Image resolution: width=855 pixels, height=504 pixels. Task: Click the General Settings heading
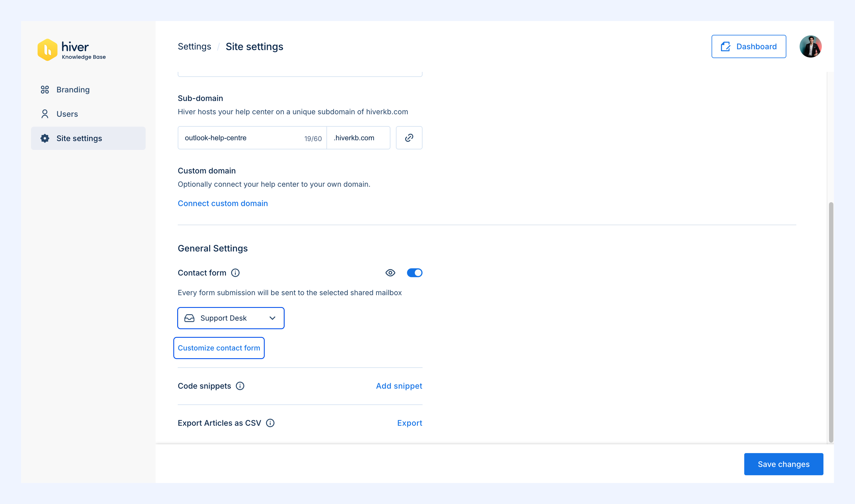coord(213,249)
